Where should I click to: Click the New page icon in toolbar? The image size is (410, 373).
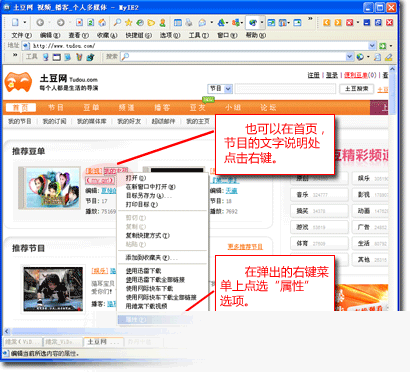(15, 22)
